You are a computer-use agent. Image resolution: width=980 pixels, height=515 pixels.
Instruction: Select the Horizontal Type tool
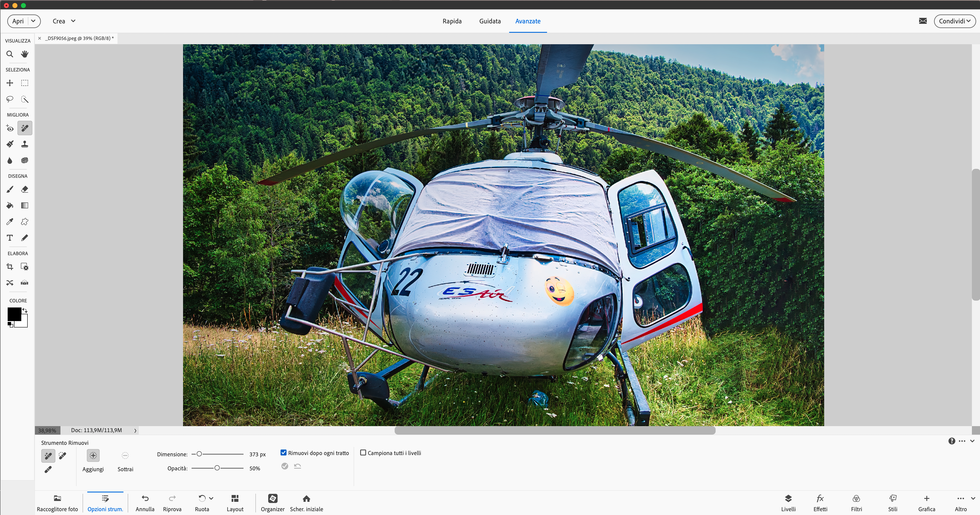(x=10, y=238)
